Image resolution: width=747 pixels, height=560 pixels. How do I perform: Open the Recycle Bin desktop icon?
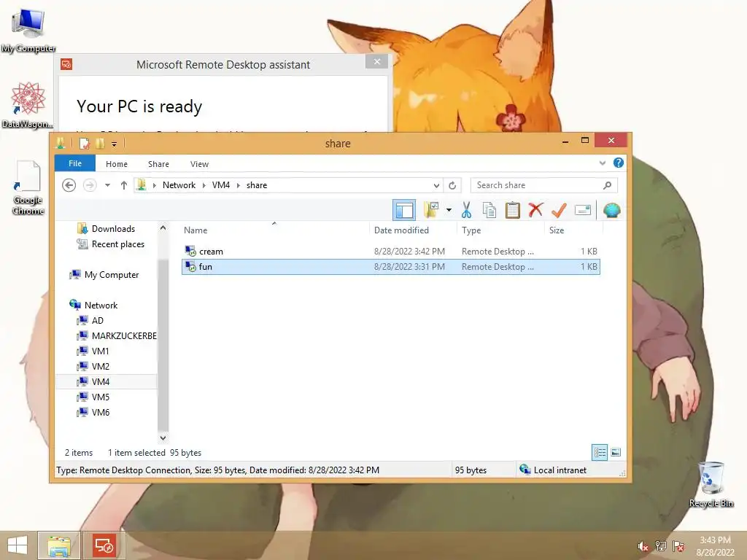tap(711, 484)
